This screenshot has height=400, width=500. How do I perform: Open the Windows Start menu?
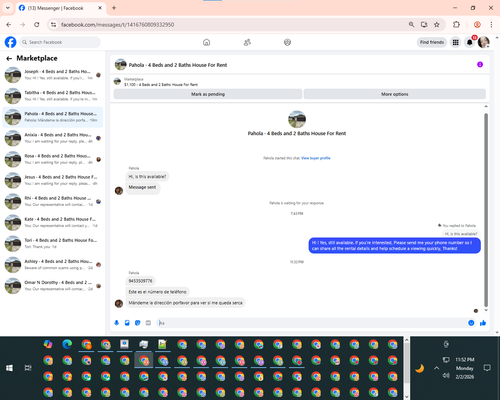pos(9,368)
